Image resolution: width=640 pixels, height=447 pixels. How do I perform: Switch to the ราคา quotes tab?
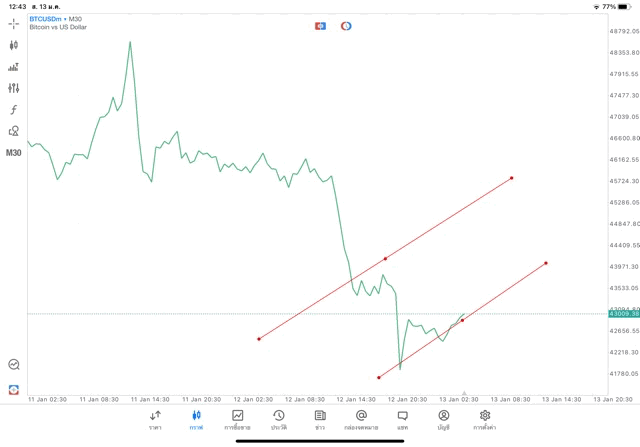click(x=155, y=419)
